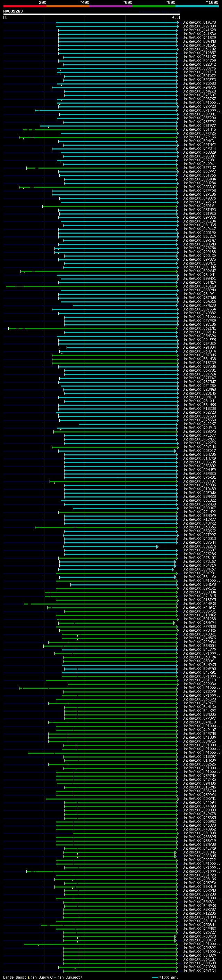Viewport: 222px width, 980px height.
Task: Select hit label UniRef100_B9GFF3
Action: tap(199, 80)
